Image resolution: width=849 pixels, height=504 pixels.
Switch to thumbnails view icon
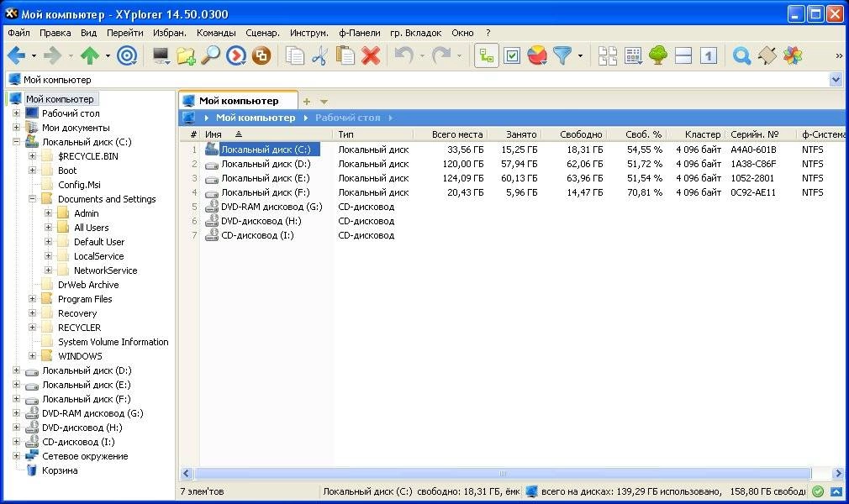point(607,55)
